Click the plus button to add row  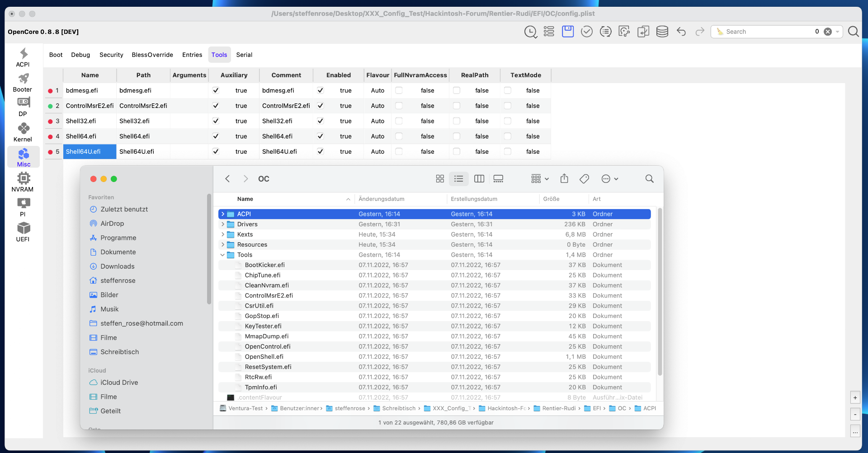coord(855,398)
